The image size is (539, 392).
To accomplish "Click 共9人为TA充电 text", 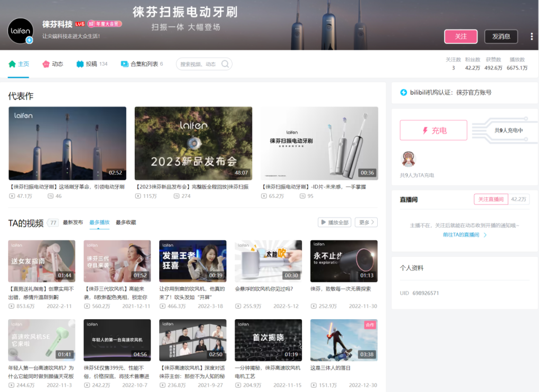I will pyautogui.click(x=417, y=175).
